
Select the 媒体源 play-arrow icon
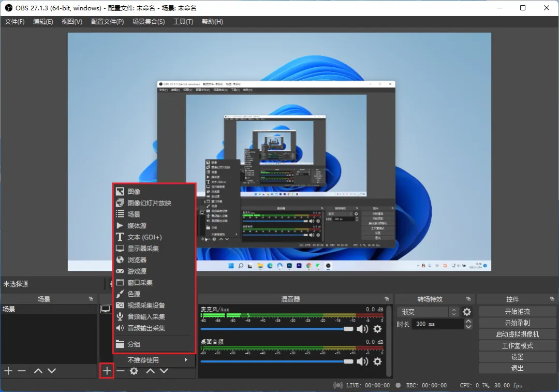[120, 225]
